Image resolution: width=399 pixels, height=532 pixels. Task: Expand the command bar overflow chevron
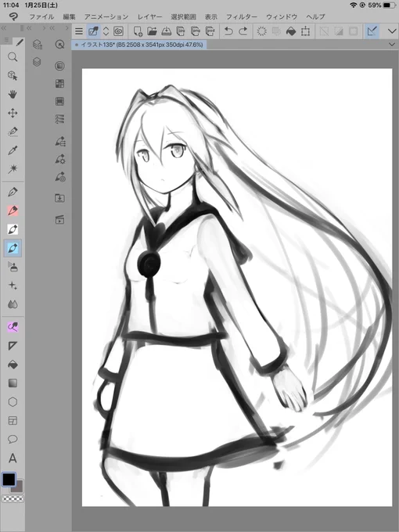[x=392, y=31]
